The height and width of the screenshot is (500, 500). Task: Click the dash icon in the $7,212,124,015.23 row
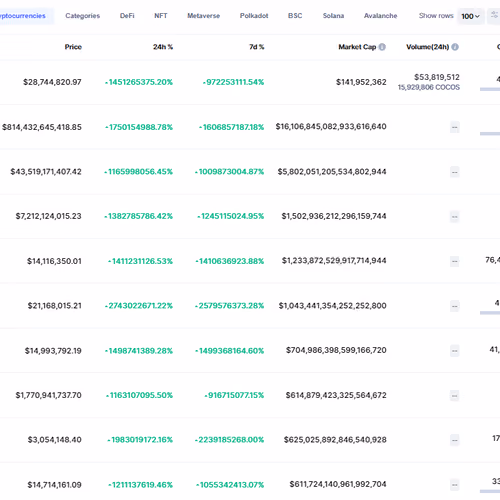click(455, 217)
